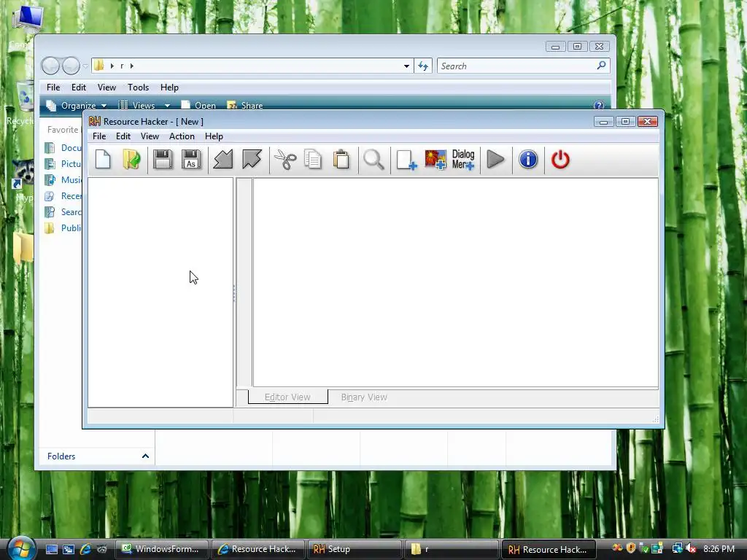The width and height of the screenshot is (747, 560).
Task: Open the Help menu in the Explorer window
Action: click(169, 87)
